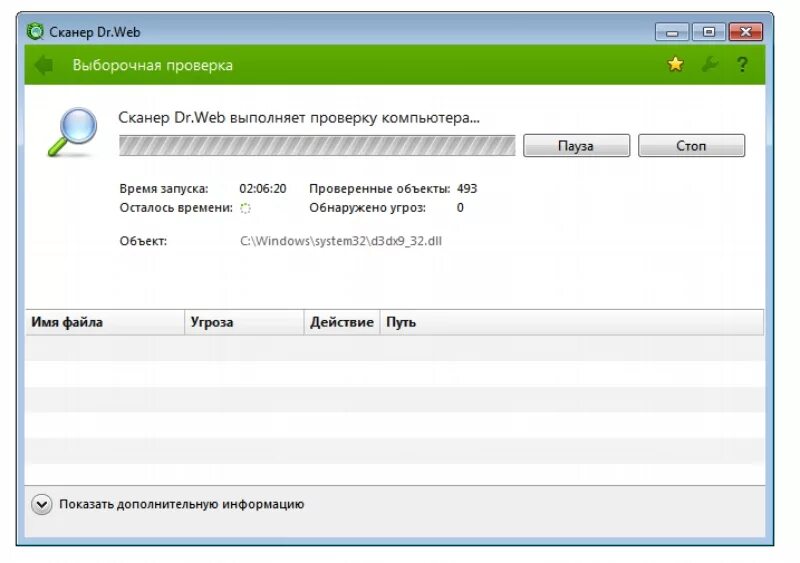Sort by the Действие column header
Image resolution: width=800 pixels, height=563 pixels.
point(342,322)
